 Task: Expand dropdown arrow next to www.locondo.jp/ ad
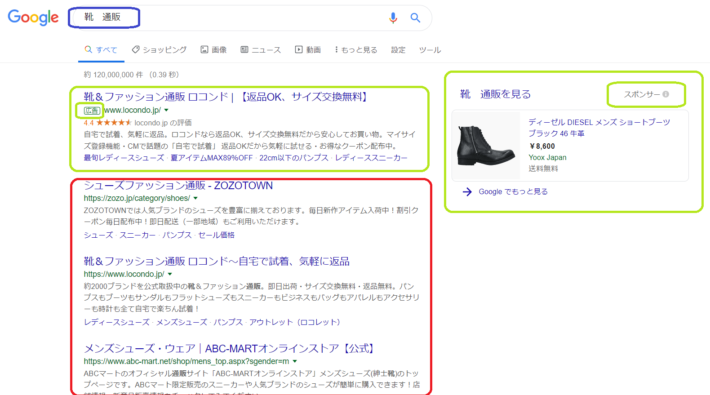[166, 110]
